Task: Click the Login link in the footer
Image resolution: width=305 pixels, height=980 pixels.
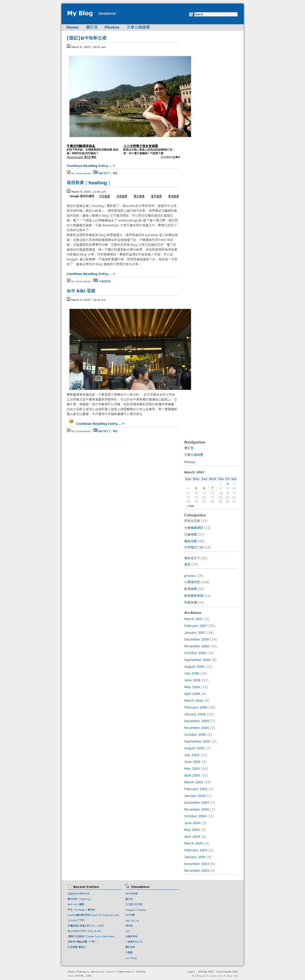Action: pyautogui.click(x=191, y=972)
